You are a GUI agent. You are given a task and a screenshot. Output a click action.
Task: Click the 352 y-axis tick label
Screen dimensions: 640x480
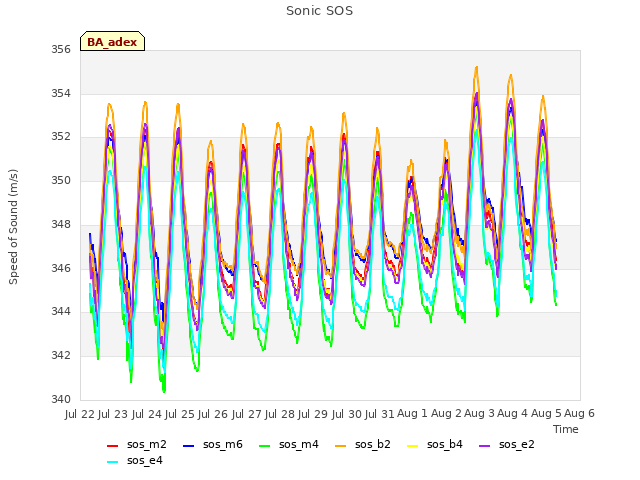point(61,137)
